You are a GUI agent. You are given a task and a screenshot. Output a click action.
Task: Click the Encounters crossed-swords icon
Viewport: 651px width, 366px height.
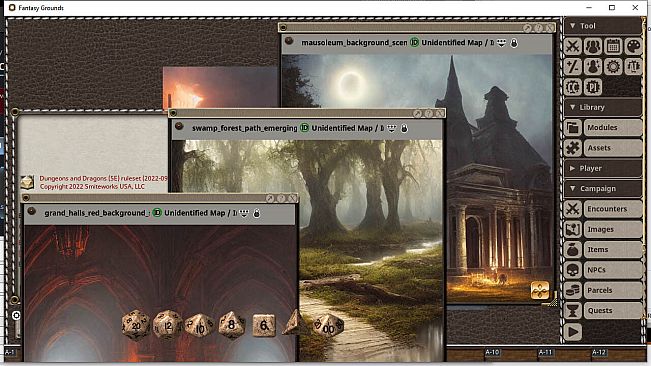pyautogui.click(x=573, y=209)
